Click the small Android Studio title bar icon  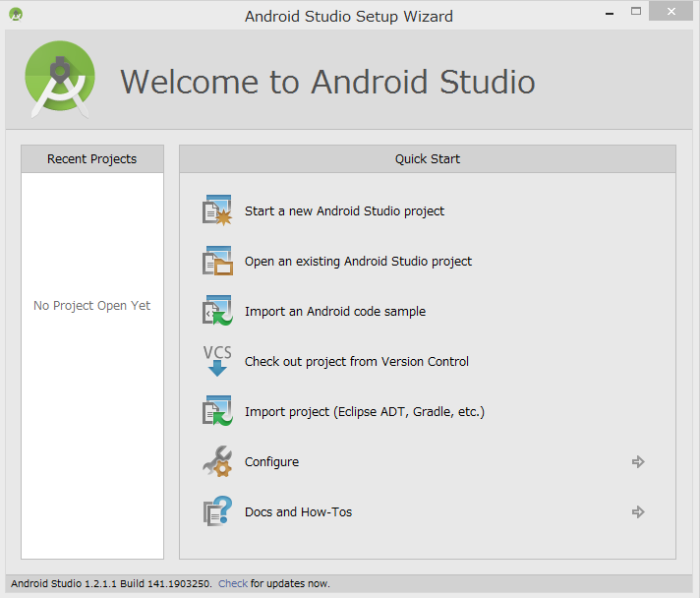tap(16, 15)
